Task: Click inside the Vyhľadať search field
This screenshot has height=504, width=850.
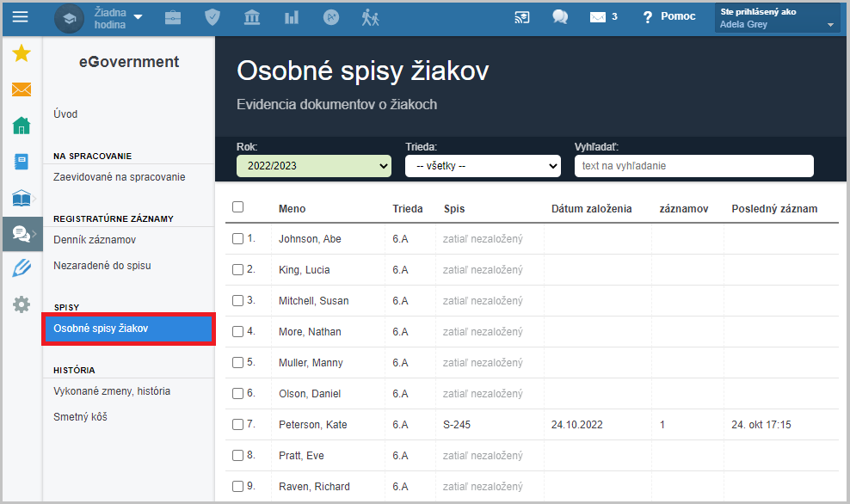Action: [694, 166]
